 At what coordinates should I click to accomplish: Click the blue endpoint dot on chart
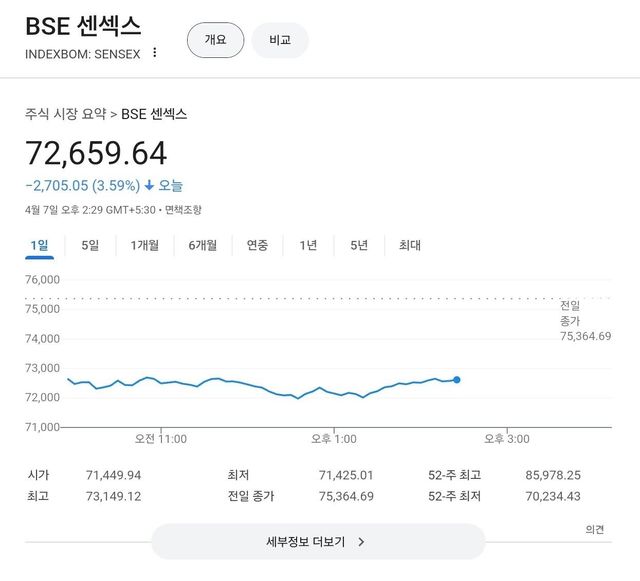[x=457, y=380]
